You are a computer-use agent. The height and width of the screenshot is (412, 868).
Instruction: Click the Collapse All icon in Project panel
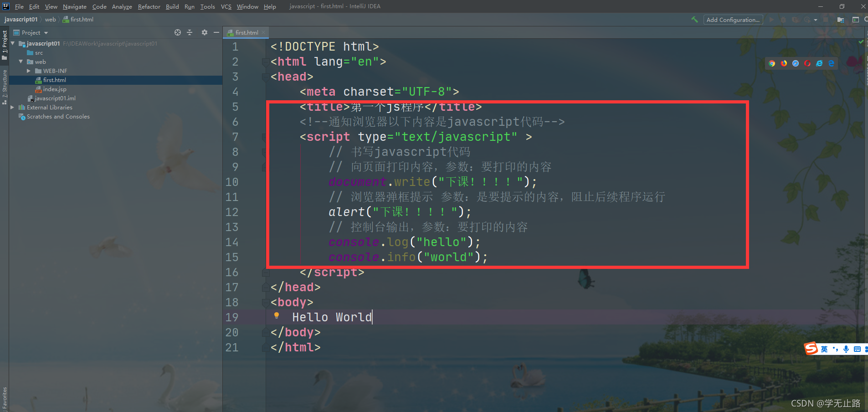pos(190,32)
